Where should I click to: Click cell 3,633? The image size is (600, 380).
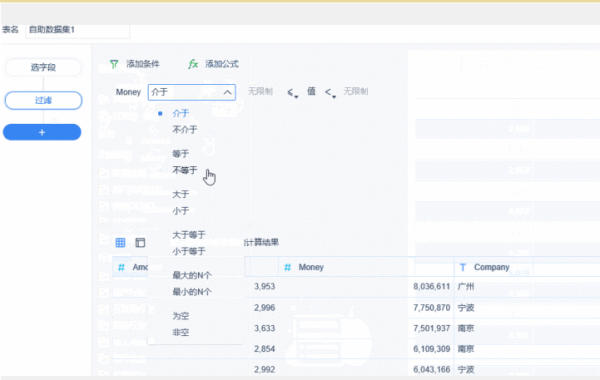(x=264, y=328)
